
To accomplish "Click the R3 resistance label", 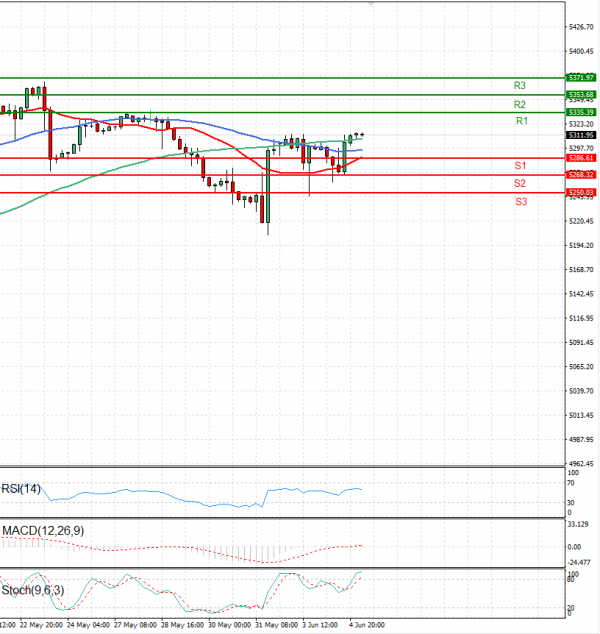I will pos(520,86).
